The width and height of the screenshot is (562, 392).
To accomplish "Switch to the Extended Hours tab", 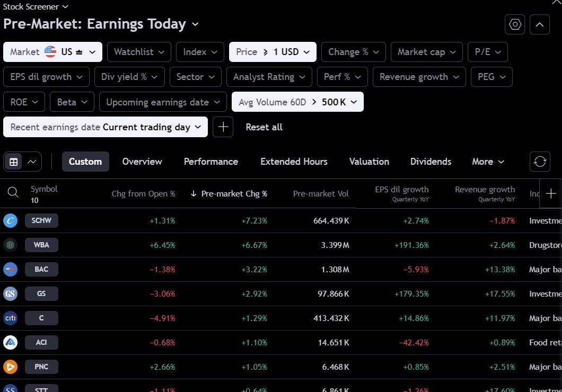I will tap(294, 162).
